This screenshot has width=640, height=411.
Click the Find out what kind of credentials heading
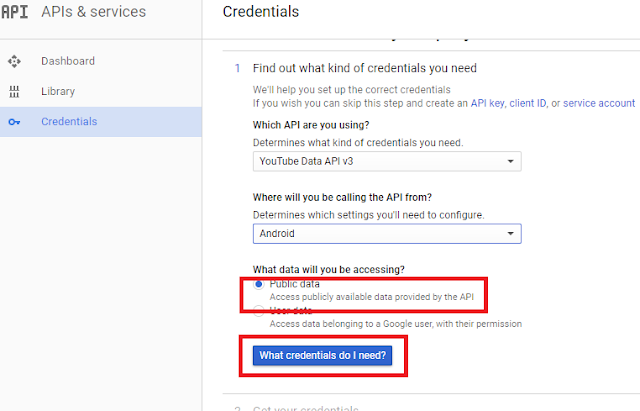[x=364, y=68]
